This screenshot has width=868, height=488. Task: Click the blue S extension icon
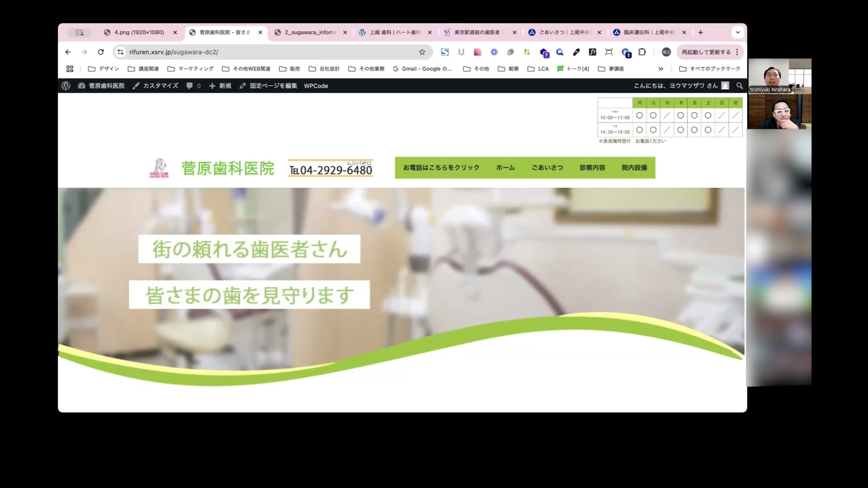(x=445, y=52)
